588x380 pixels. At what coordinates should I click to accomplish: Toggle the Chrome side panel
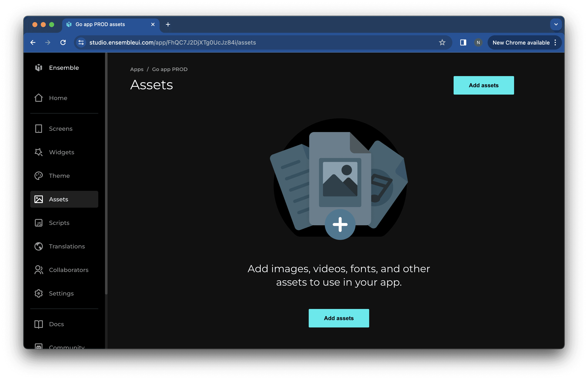[x=463, y=42]
